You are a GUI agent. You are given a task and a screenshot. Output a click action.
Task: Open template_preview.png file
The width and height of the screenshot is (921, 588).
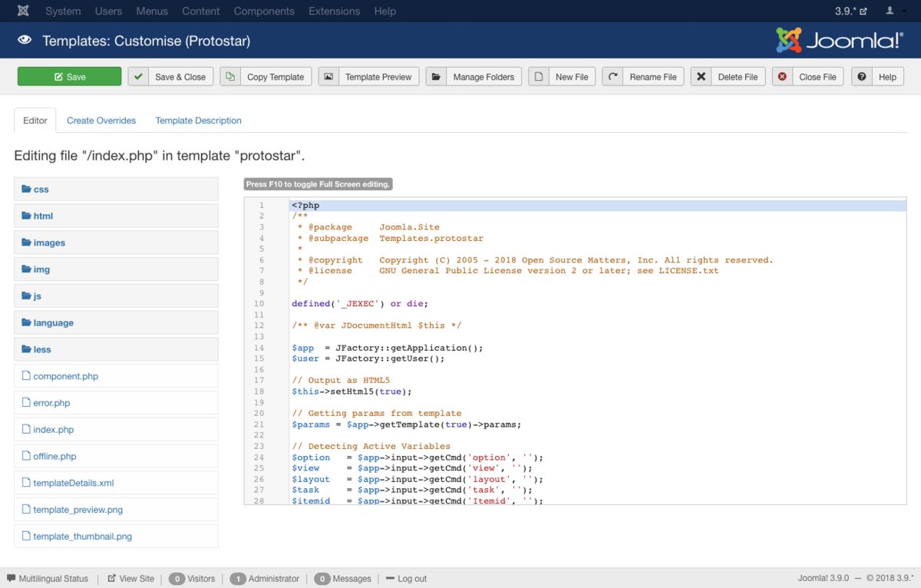[116, 510]
